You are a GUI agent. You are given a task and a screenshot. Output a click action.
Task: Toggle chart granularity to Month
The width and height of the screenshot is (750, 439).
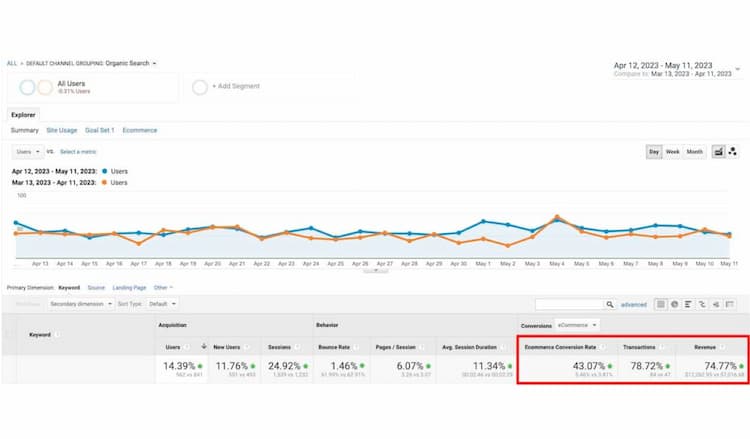pyautogui.click(x=694, y=151)
